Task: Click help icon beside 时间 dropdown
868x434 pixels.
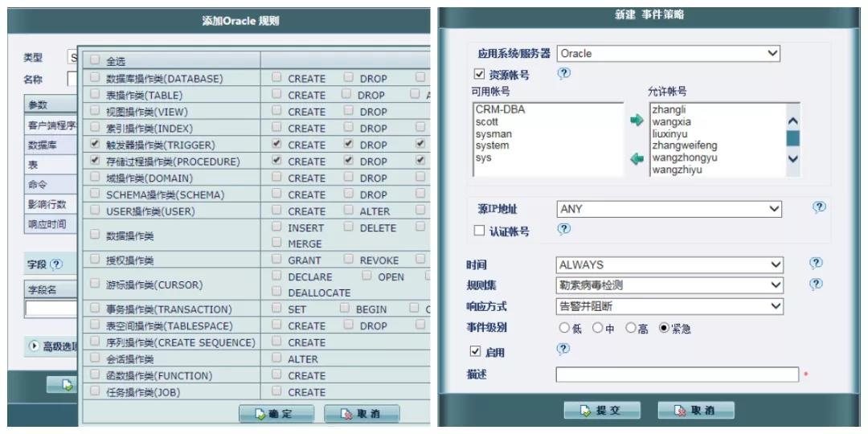Action: [816, 264]
